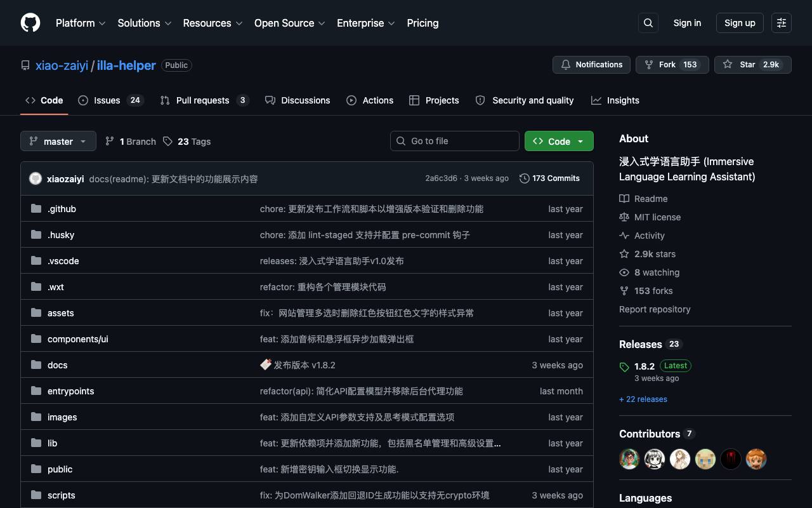
Task: Switch to the Insights tab
Action: click(615, 100)
